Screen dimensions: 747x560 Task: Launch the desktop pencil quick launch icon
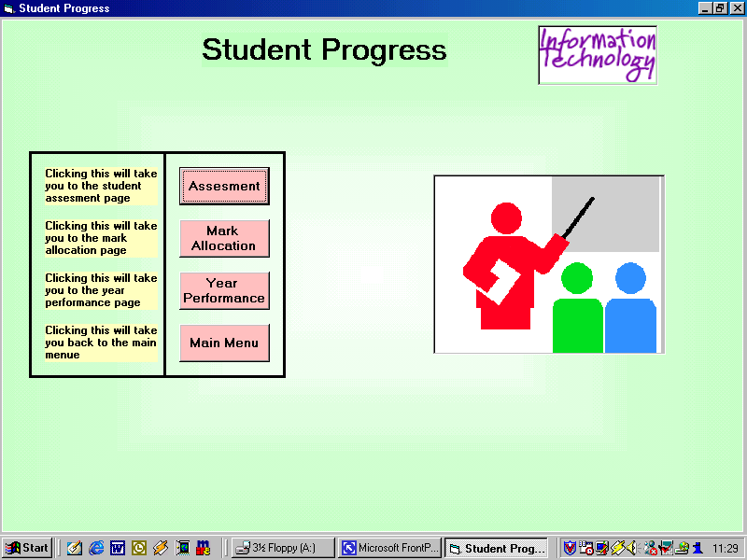coord(75,548)
